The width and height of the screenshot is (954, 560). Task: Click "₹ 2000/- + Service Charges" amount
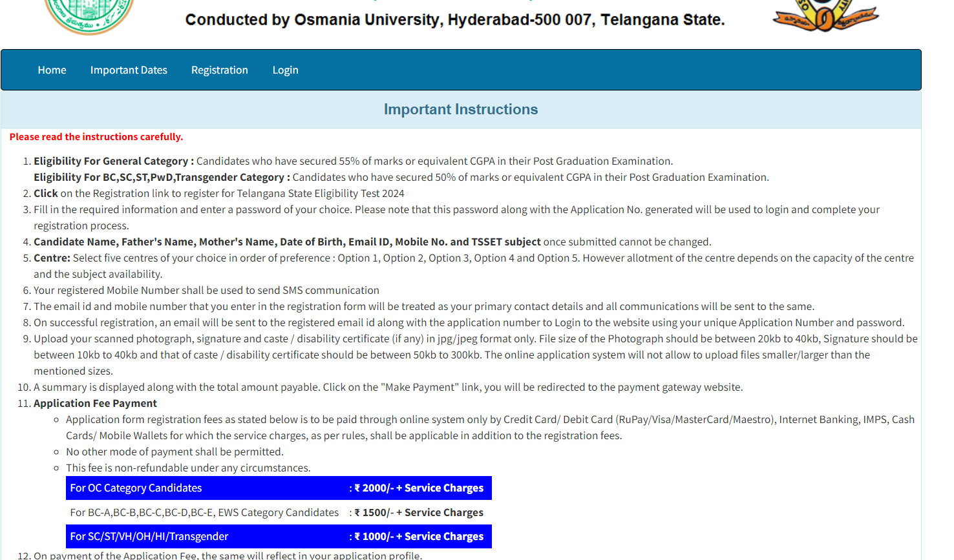[x=419, y=488]
